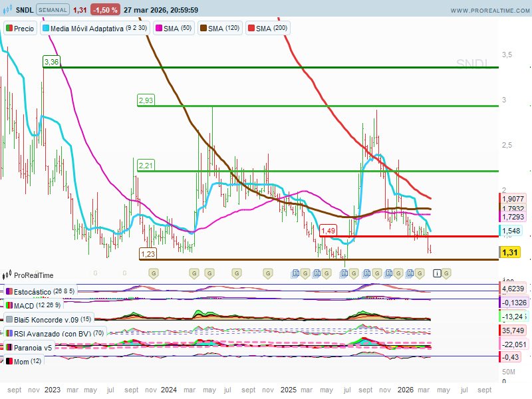This screenshot has width=532, height=399.
Task: Click the magenta SMA (50) color swatch
Action: point(158,28)
